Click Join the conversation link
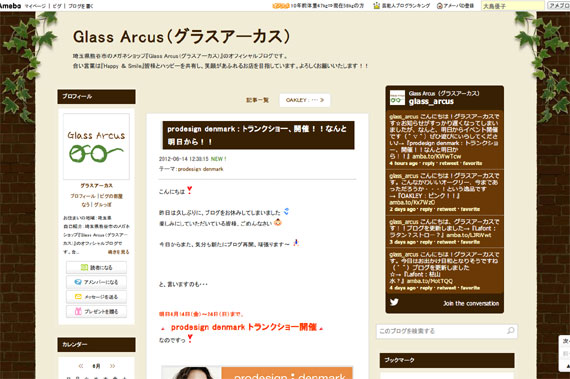 (471, 303)
